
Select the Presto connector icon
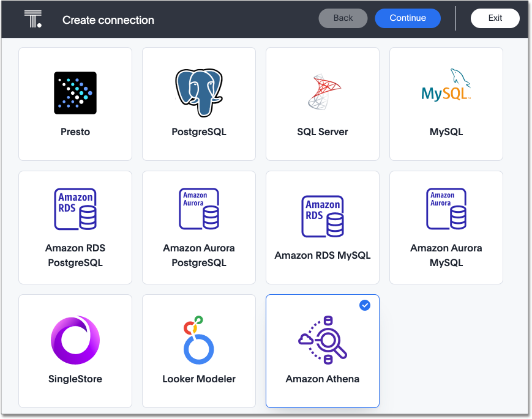[x=75, y=92]
